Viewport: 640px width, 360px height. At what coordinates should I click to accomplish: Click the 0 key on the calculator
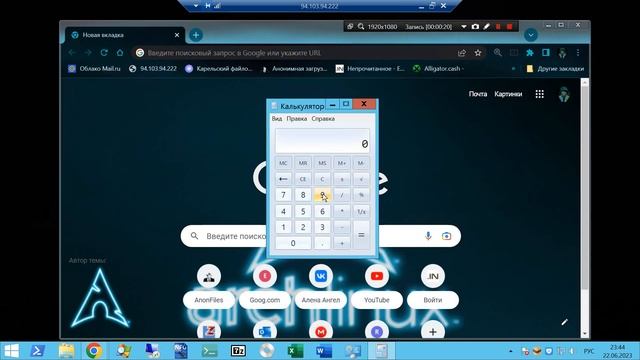pos(293,243)
